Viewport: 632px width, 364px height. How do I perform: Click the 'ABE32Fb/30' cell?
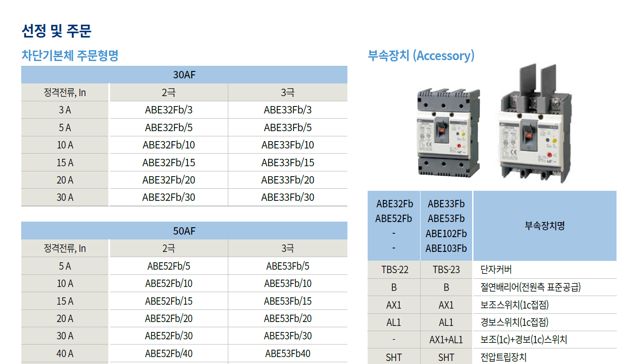[169, 197]
